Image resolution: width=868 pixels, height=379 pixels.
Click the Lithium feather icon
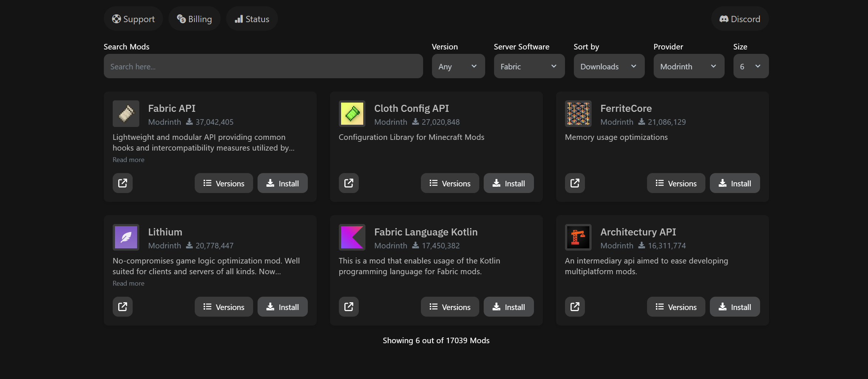point(126,237)
